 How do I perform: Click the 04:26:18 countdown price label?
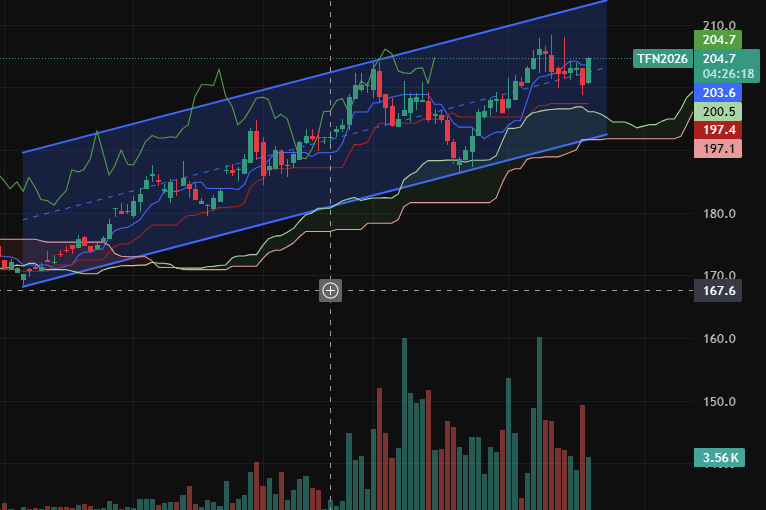(728, 73)
